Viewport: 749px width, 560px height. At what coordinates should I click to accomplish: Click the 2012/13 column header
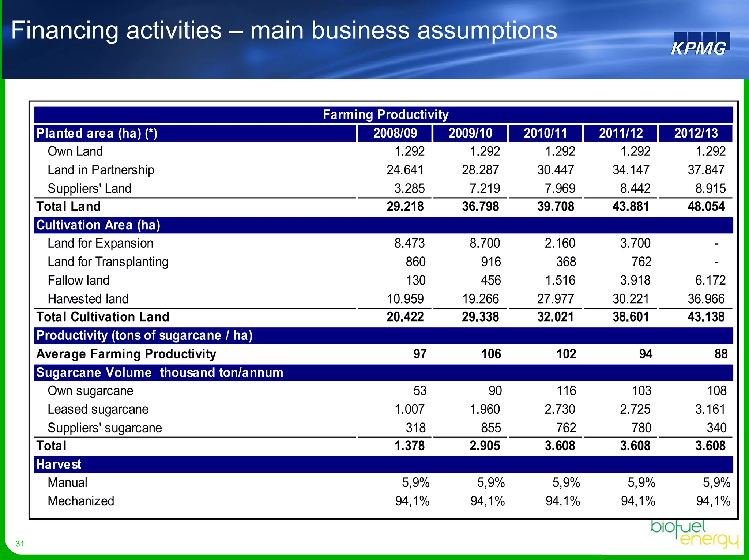pos(696,133)
